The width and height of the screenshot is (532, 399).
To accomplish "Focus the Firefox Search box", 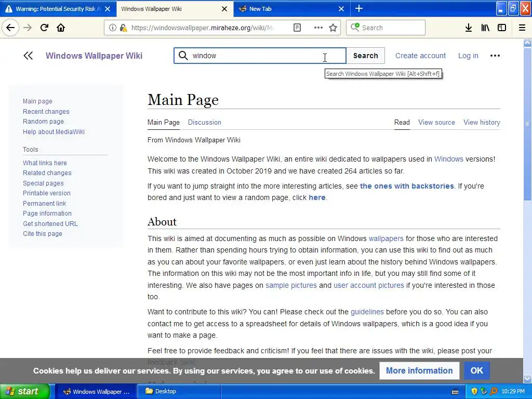I will [x=385, y=28].
